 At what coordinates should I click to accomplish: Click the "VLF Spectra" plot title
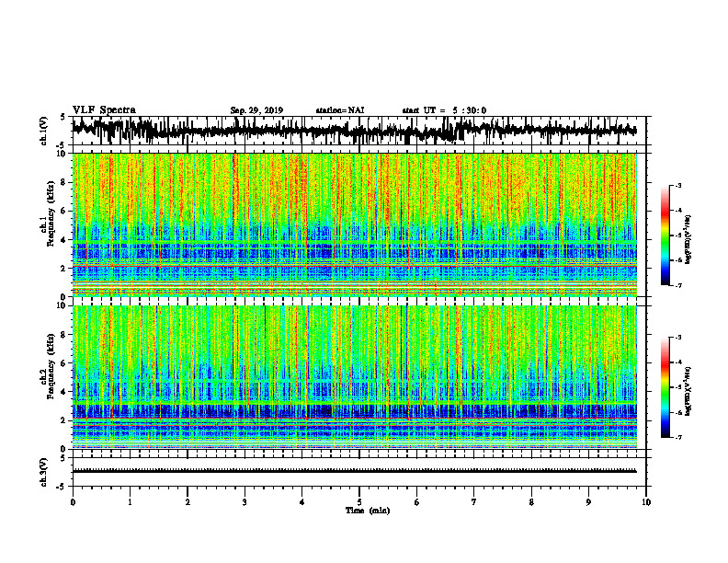[104, 110]
